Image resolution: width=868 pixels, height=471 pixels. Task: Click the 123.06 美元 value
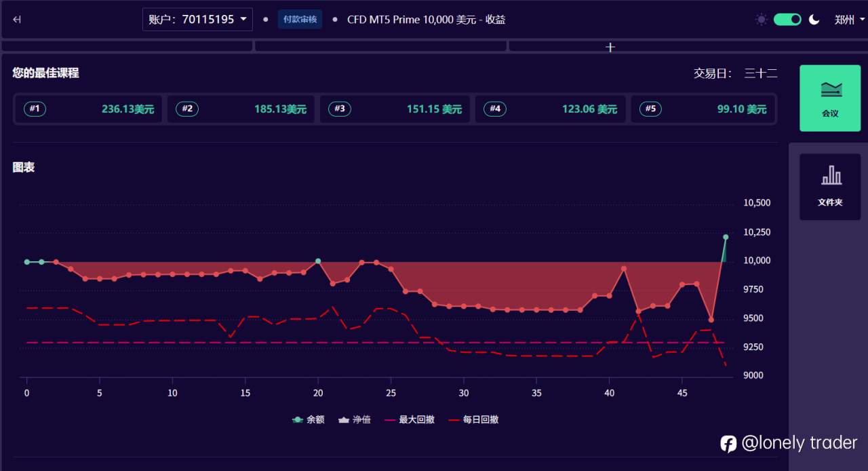[589, 109]
